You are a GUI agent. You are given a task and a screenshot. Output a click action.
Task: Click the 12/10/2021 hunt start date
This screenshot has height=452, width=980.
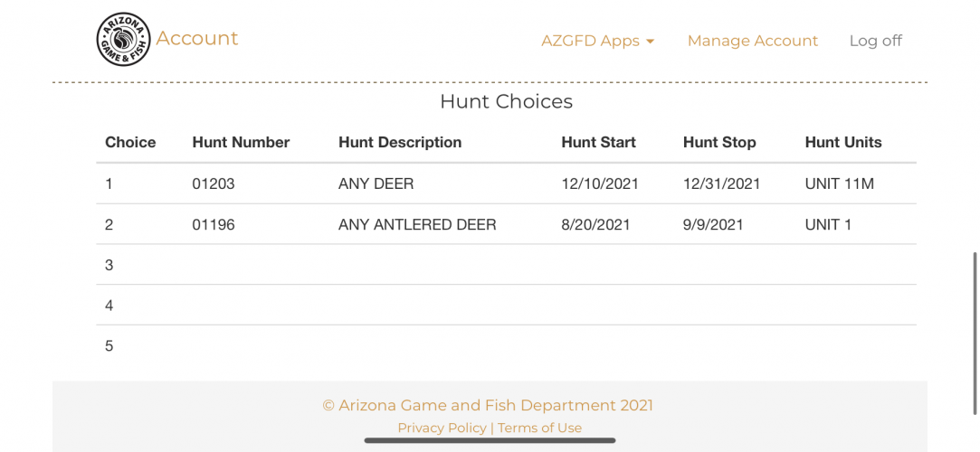pyautogui.click(x=599, y=184)
